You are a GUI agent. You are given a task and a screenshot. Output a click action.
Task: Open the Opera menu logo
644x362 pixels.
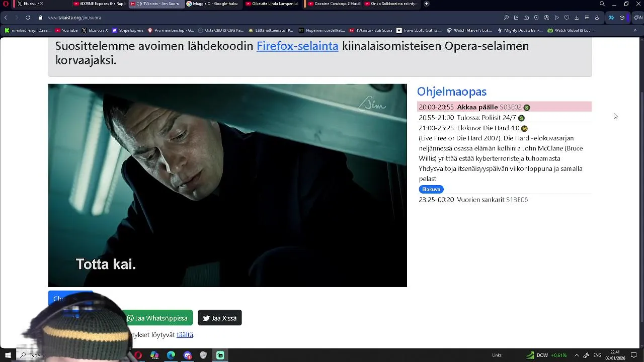(6, 4)
